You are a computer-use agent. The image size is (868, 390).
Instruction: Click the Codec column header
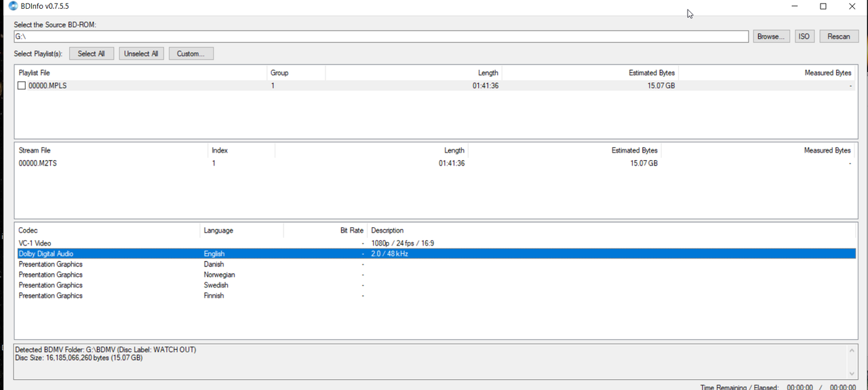pos(107,231)
